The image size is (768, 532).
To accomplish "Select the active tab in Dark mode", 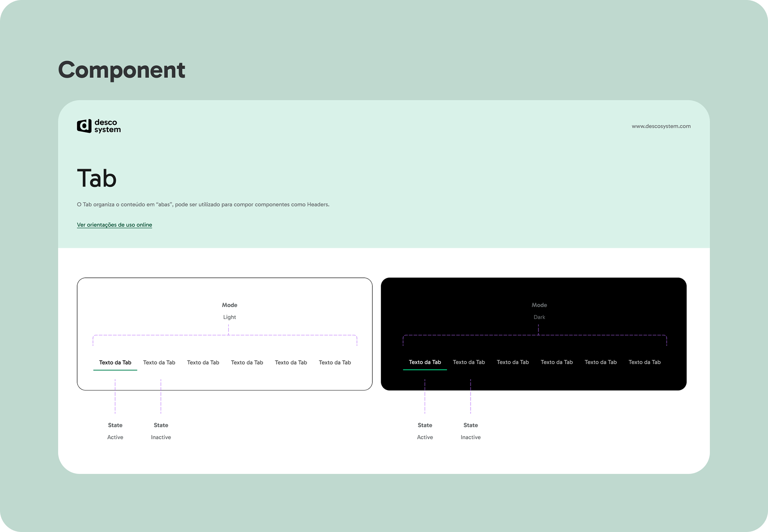I will click(x=425, y=362).
